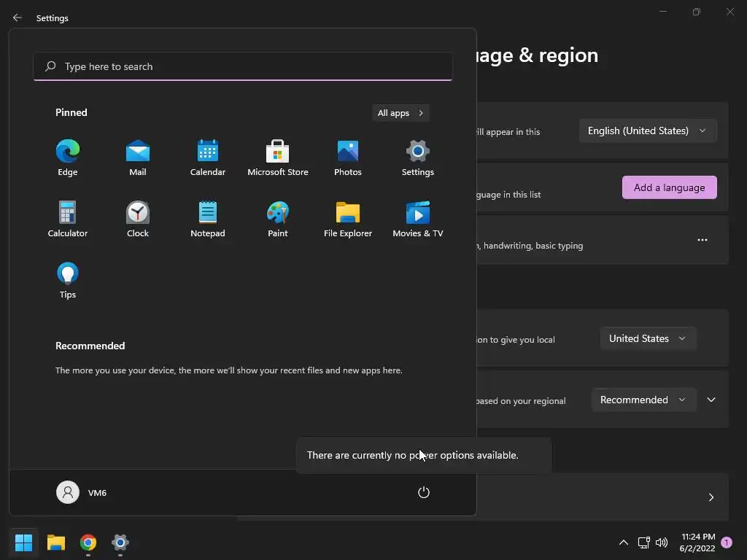Switch to Settings on the taskbar

pos(120,542)
